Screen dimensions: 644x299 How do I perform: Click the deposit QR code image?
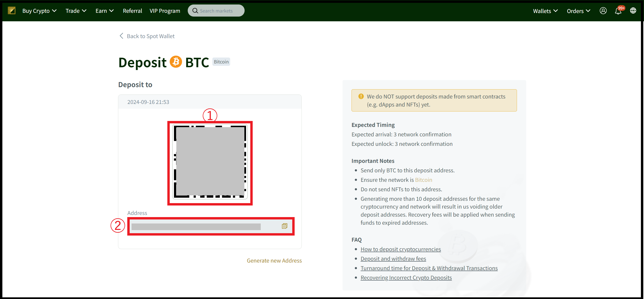210,162
